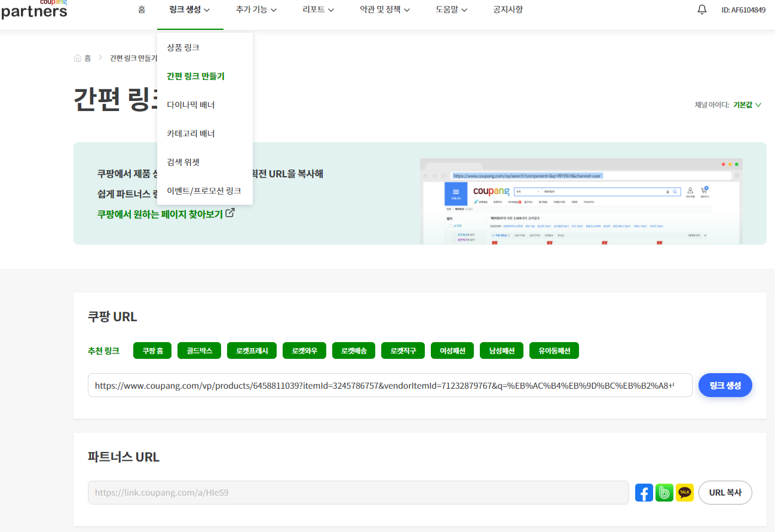Choose 로켓배송 recommended link
The height and width of the screenshot is (532, 775).
pyautogui.click(x=354, y=350)
